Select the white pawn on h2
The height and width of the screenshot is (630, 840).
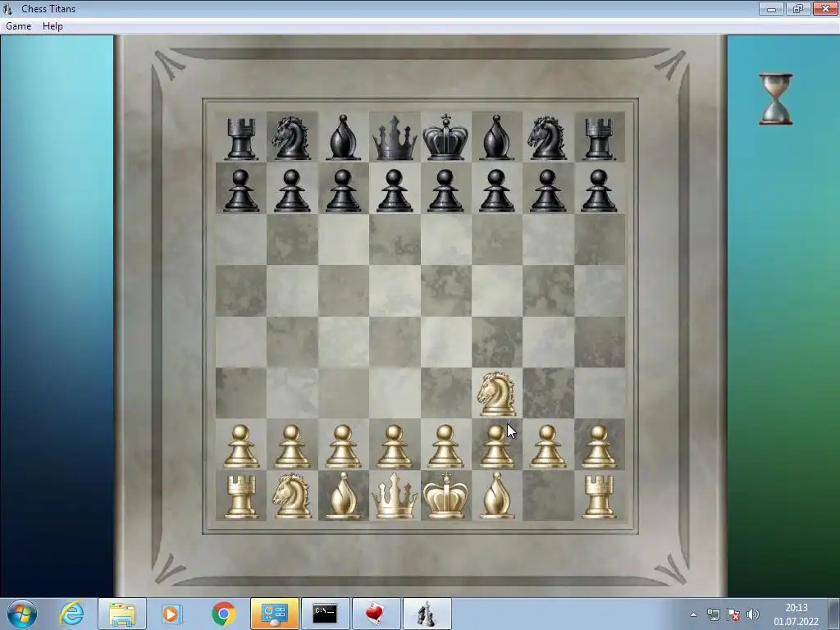[x=598, y=446]
